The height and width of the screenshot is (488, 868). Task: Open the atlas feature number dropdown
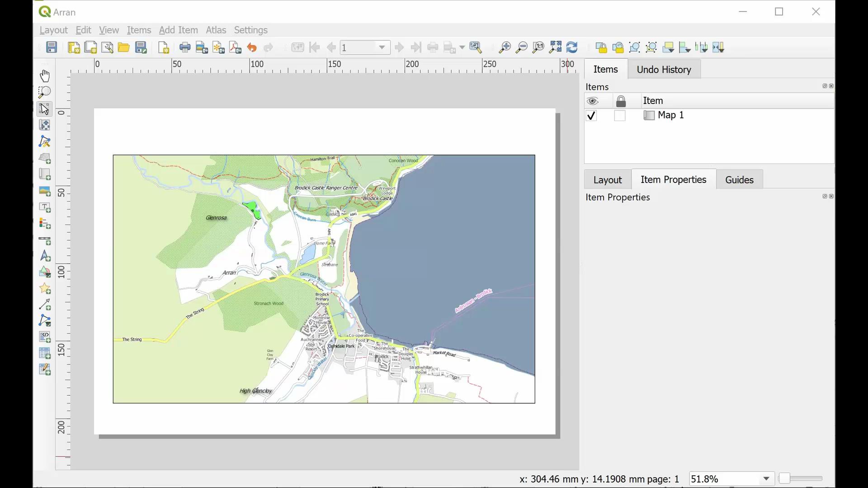382,47
